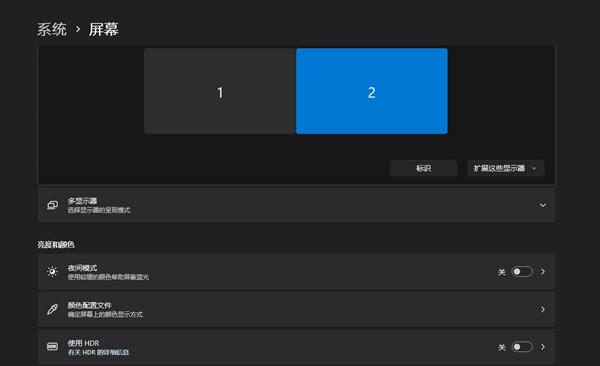Click the 多显示器 label text

[x=82, y=201]
